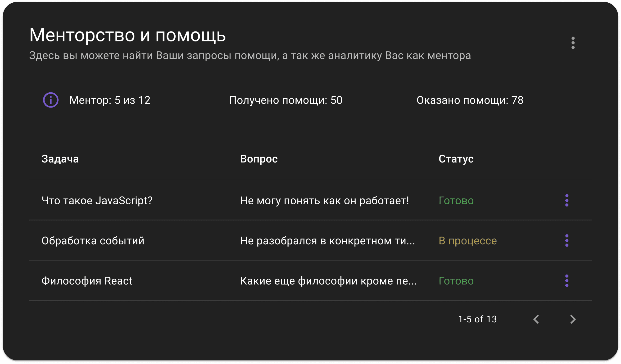Open the card's top-right kebab menu

pos(573,43)
